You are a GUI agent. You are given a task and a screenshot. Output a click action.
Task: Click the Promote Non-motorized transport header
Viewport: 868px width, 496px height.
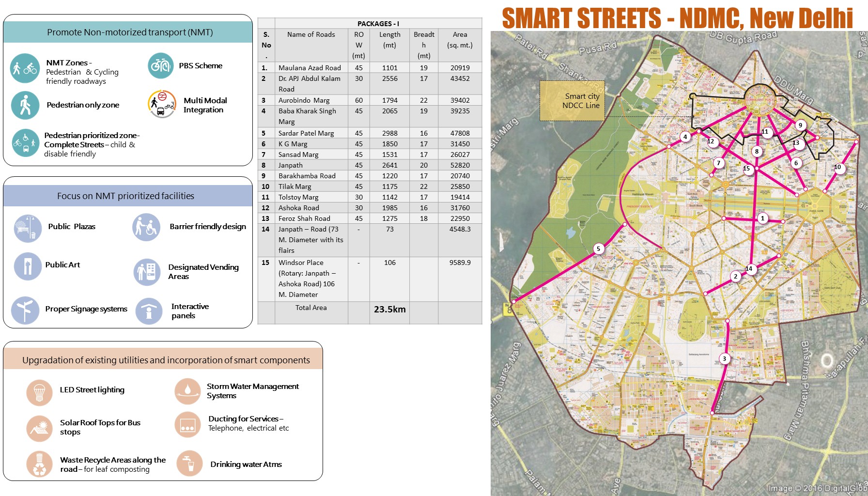pyautogui.click(x=128, y=32)
